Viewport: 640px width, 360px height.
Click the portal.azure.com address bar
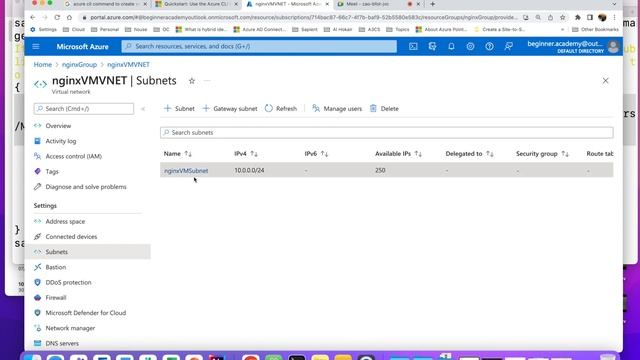pos(304,18)
